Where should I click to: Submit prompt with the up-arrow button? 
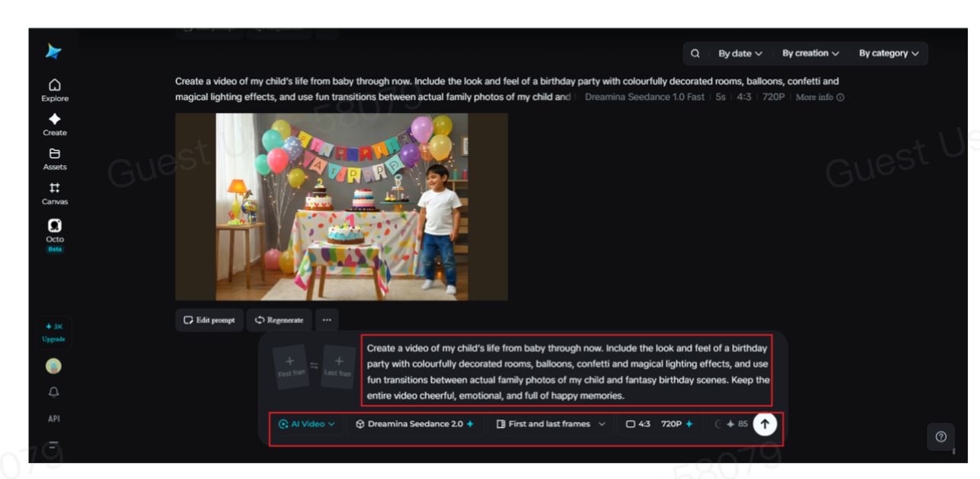point(765,424)
